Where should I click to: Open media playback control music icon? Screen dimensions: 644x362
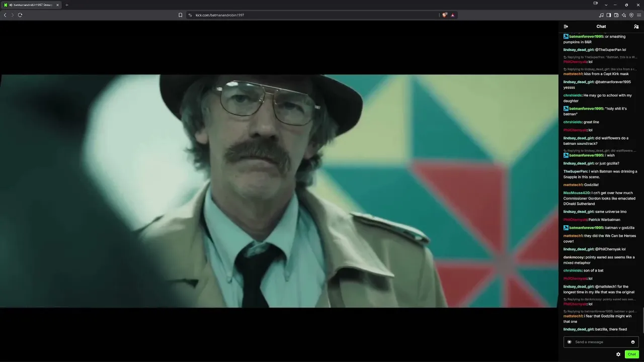(x=601, y=15)
